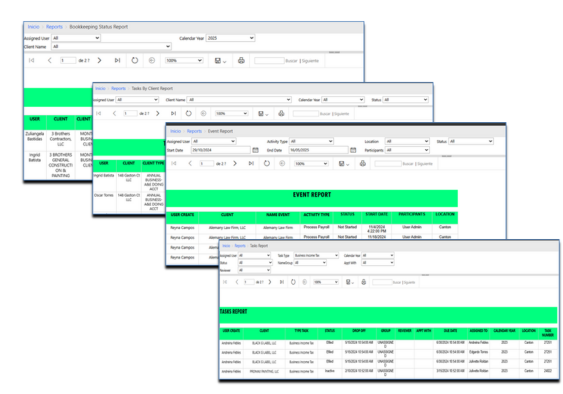Go to next page in Bookkeeping Status Report
Screen dimensions: 563x394
click(99, 60)
